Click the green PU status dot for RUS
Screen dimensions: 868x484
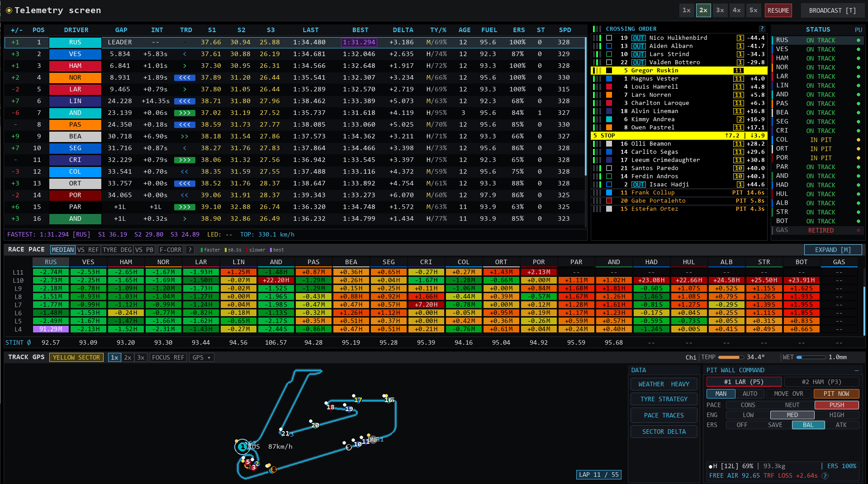point(858,40)
